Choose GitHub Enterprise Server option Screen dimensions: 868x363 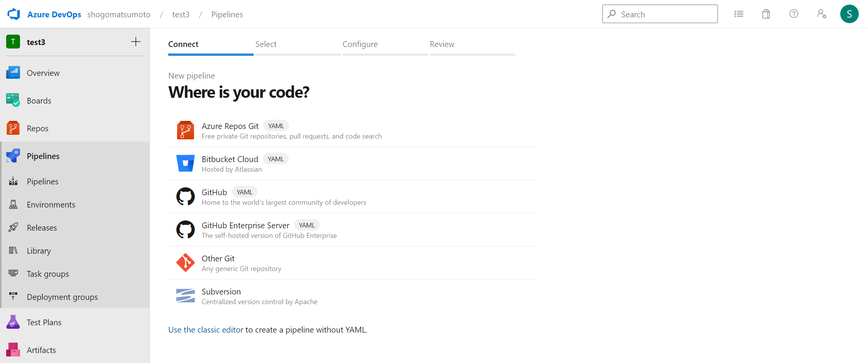353,230
